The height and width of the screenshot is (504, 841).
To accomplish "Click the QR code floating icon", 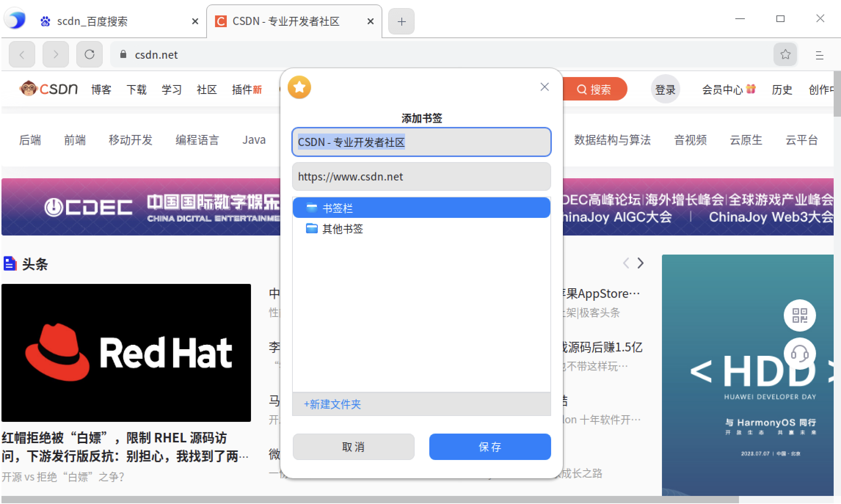I will click(x=800, y=315).
